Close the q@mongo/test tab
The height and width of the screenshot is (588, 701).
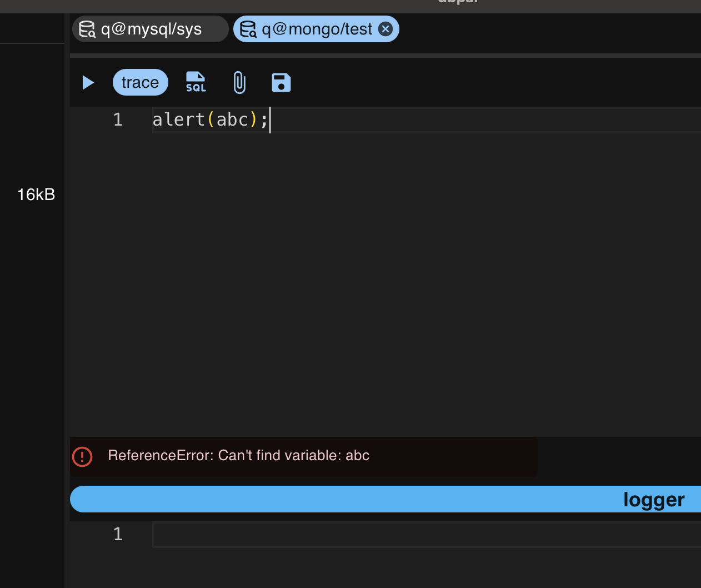[x=385, y=29]
